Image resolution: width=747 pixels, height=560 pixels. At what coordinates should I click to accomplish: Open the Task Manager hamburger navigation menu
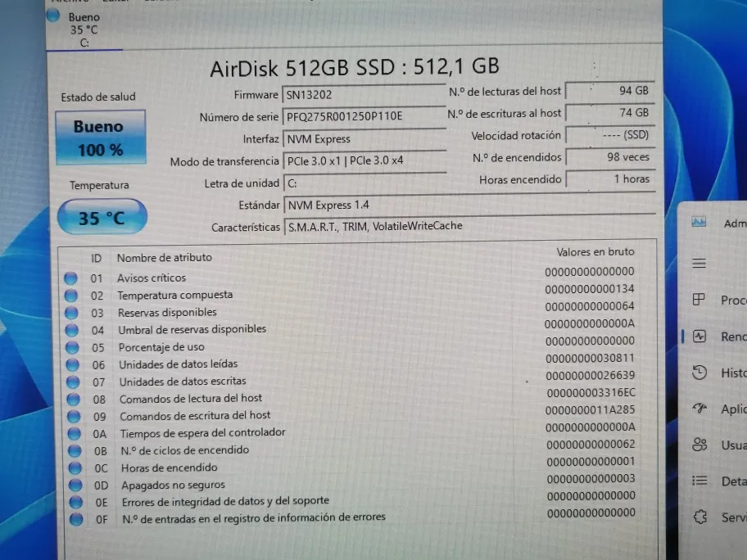coord(699,264)
